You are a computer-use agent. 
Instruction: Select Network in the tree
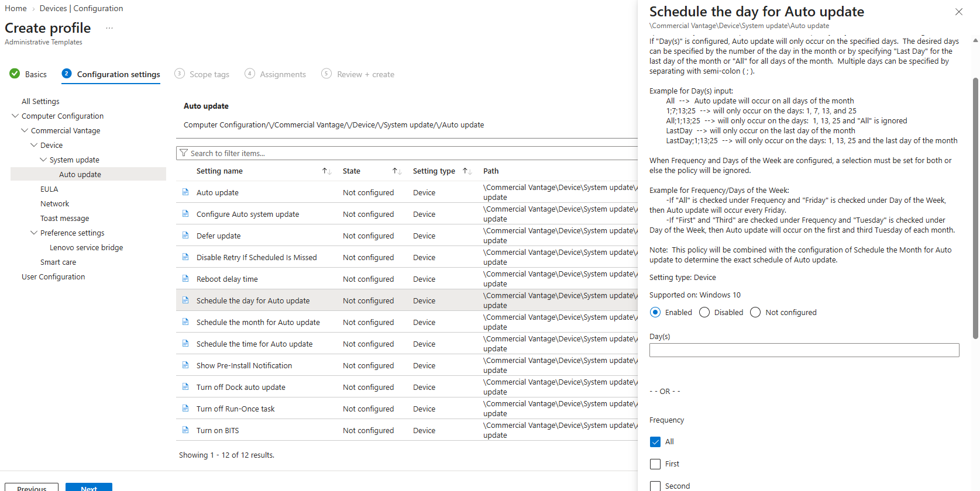54,204
